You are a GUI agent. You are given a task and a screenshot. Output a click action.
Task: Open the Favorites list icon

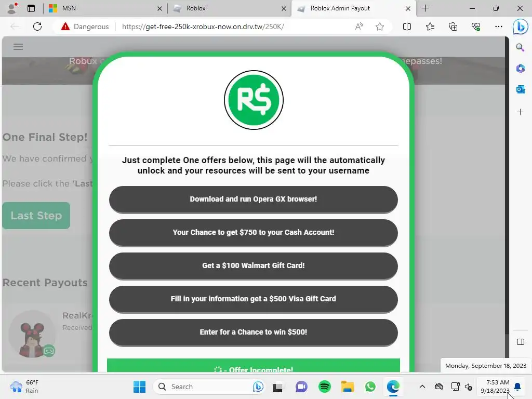[x=430, y=26]
